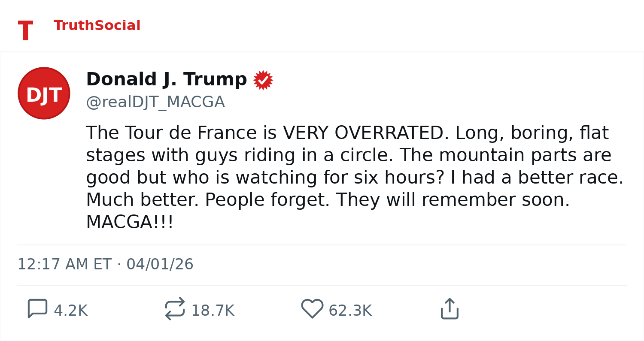Open the TruthSocial header menu item

[97, 26]
